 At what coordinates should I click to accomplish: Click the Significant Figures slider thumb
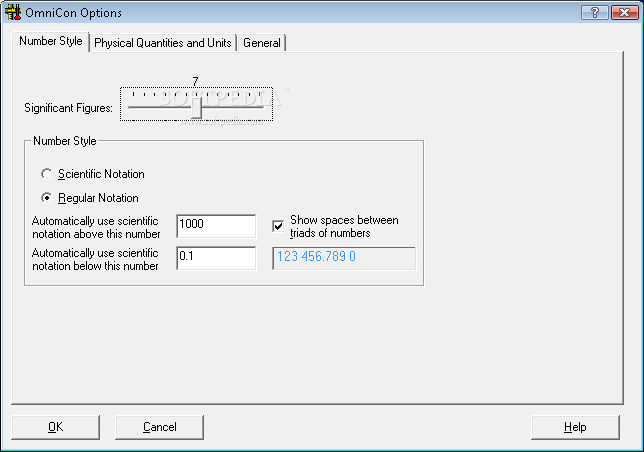coord(197,108)
